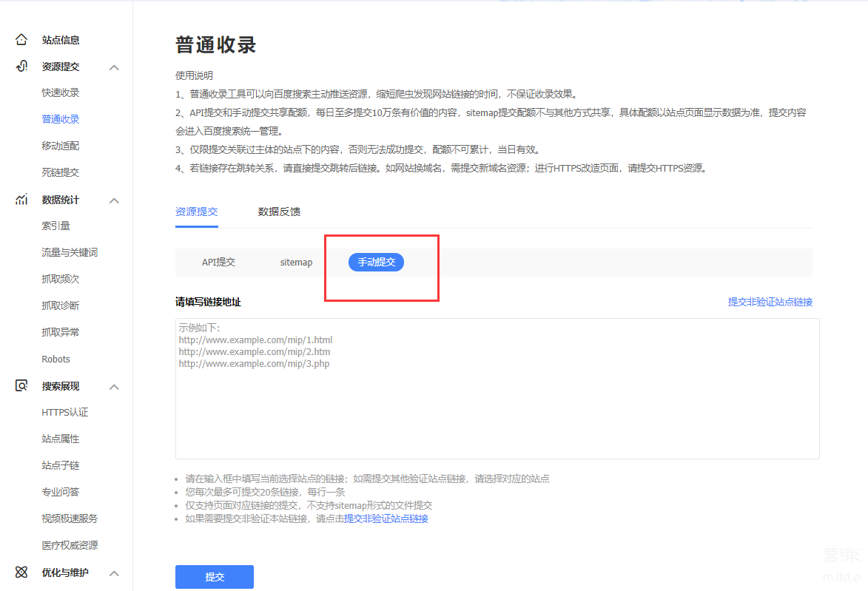Collapse the 资源提交 section chevron
868x591 pixels.
114,67
